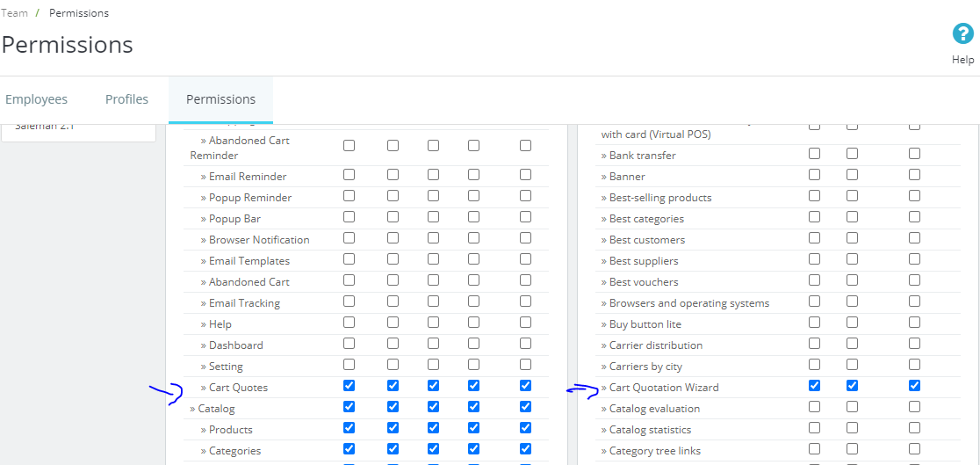The height and width of the screenshot is (465, 980).
Task: Click the Team breadcrumb link
Action: tap(14, 13)
